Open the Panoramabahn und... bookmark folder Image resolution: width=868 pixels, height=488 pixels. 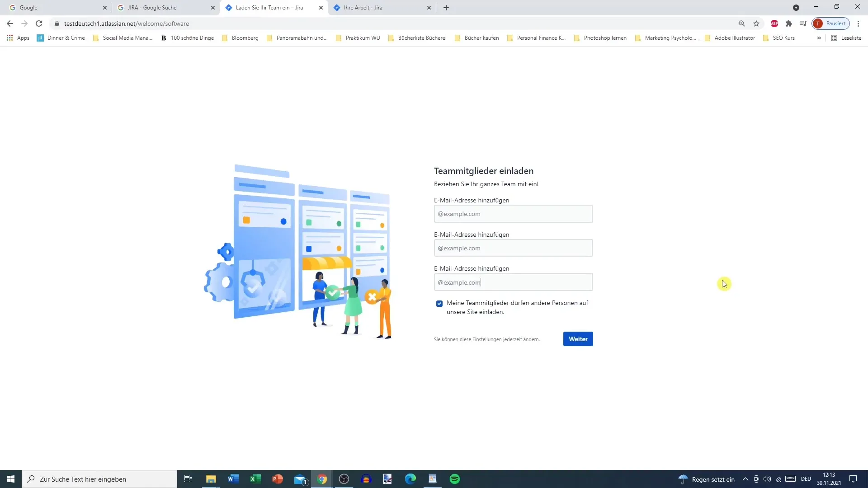click(x=297, y=38)
